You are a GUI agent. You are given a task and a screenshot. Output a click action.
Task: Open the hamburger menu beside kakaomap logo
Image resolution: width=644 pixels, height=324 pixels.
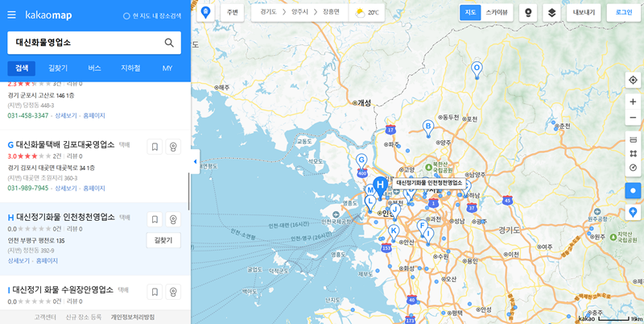click(11, 15)
